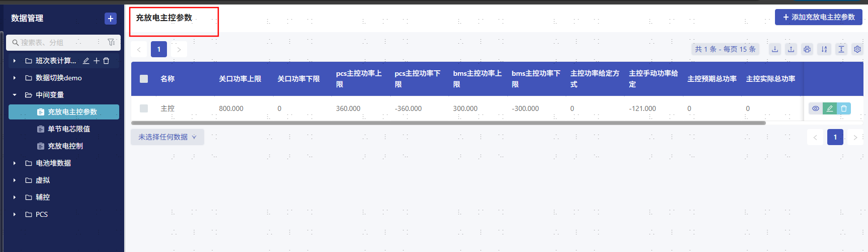Go to page 1 in top pagination

pyautogui.click(x=159, y=49)
